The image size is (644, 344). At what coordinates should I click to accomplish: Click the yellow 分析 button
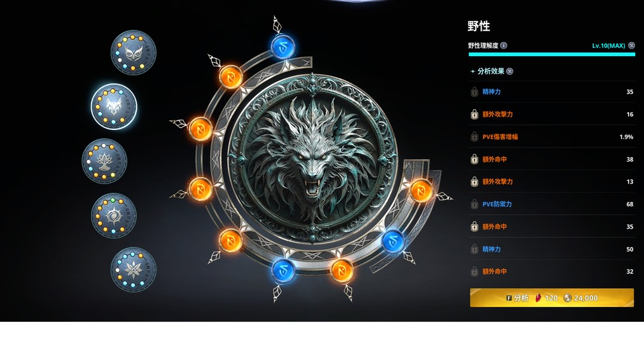(552, 297)
